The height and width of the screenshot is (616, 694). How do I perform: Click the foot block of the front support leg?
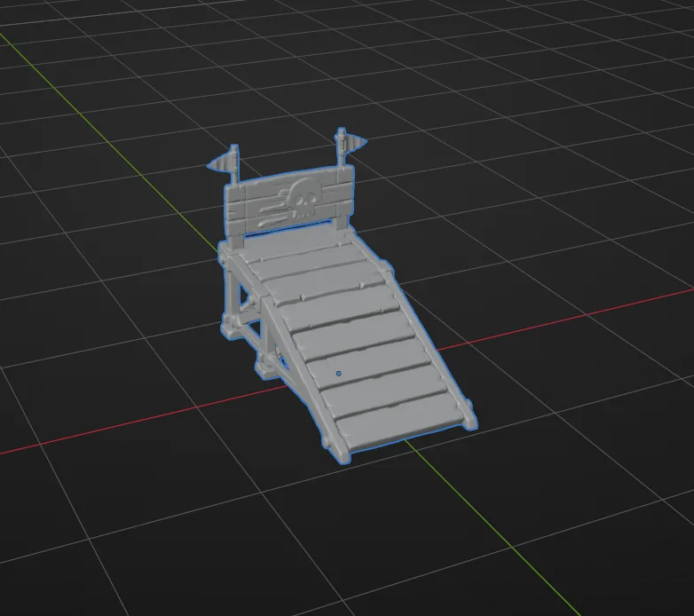click(264, 368)
